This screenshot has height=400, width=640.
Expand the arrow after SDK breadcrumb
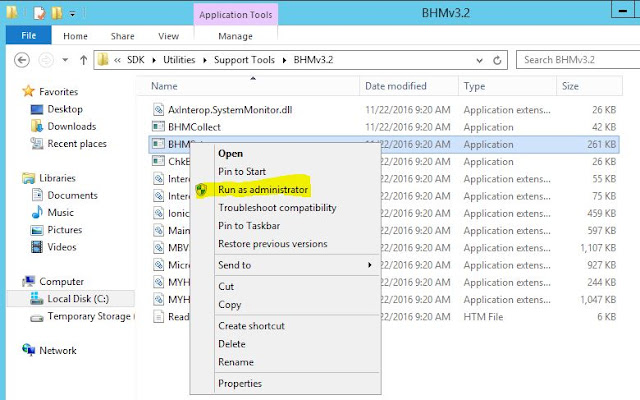coord(154,60)
